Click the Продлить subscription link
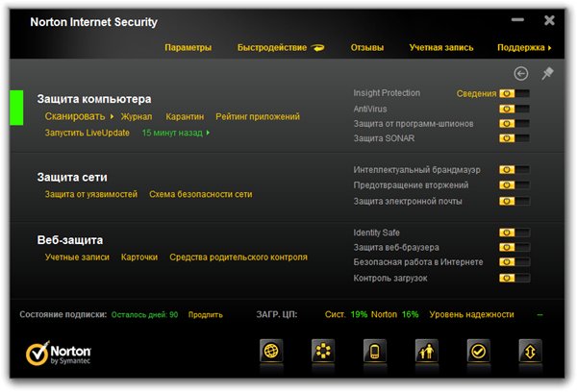 pos(205,314)
